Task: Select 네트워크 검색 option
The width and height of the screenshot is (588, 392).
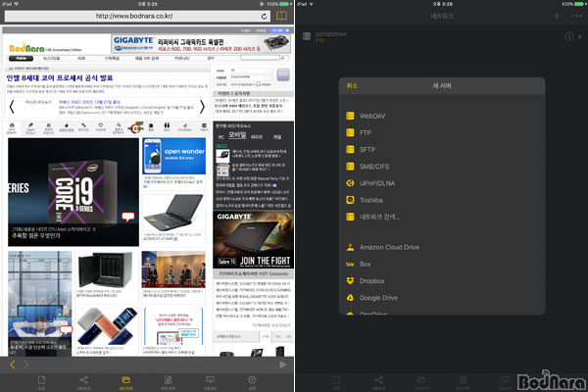Action: point(442,217)
